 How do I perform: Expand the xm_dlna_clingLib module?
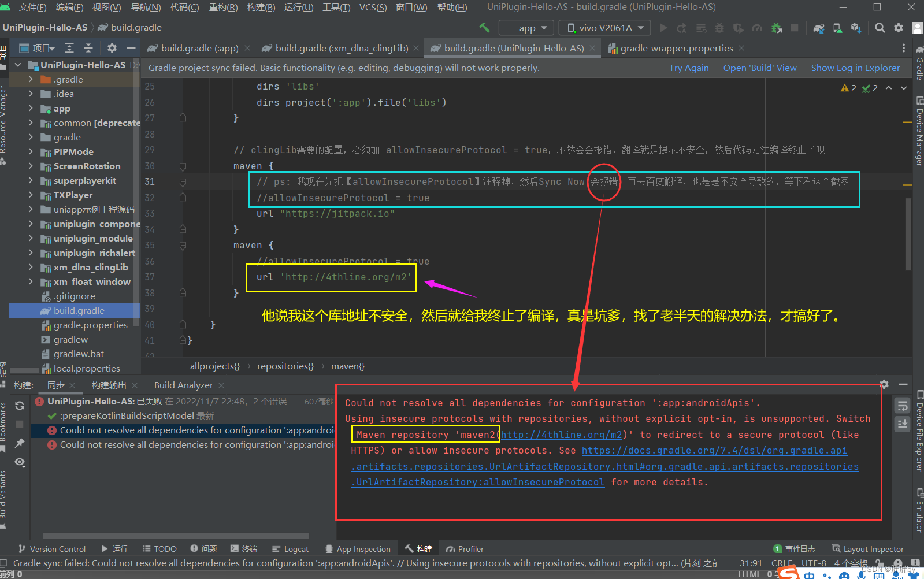pos(31,267)
